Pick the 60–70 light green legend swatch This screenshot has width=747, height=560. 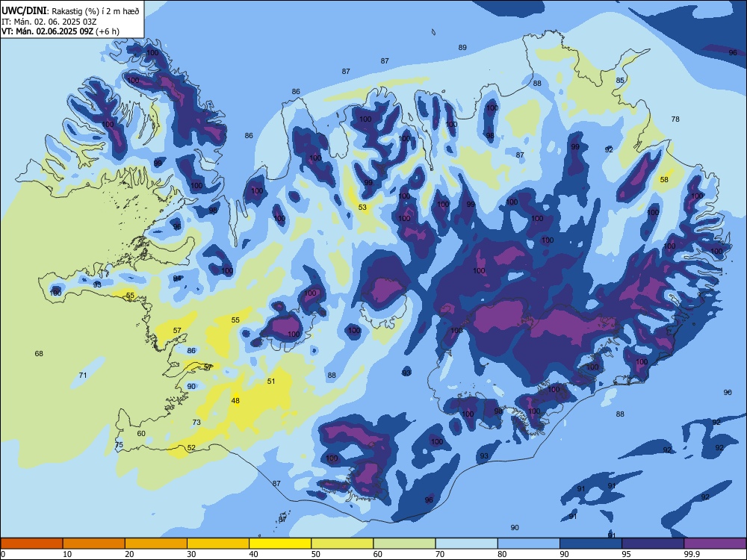coord(404,544)
